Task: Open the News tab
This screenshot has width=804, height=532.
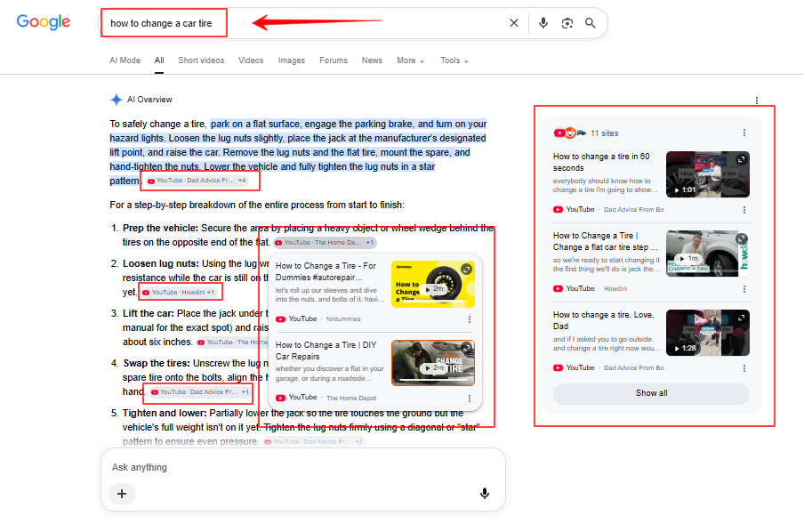Action: click(372, 60)
